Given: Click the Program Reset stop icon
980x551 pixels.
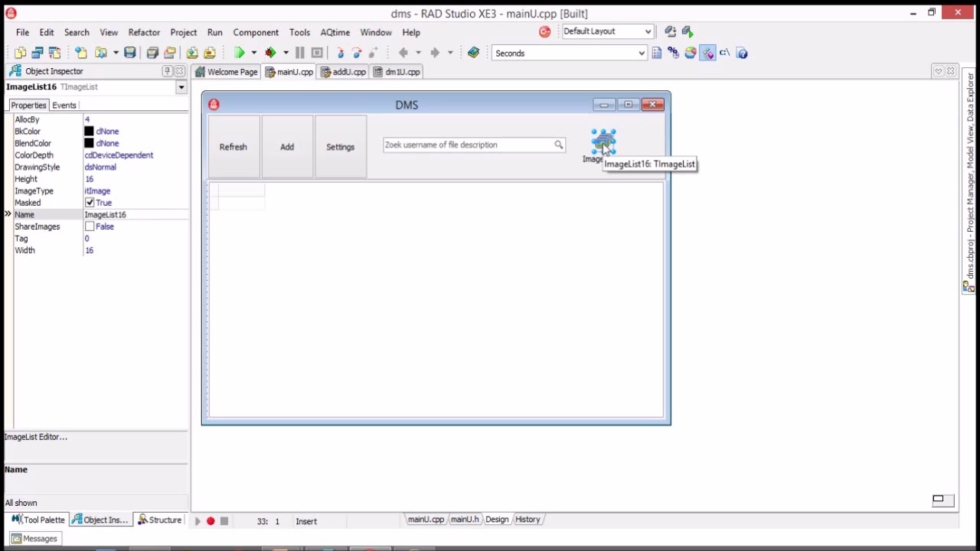Looking at the screenshot, I should (317, 53).
